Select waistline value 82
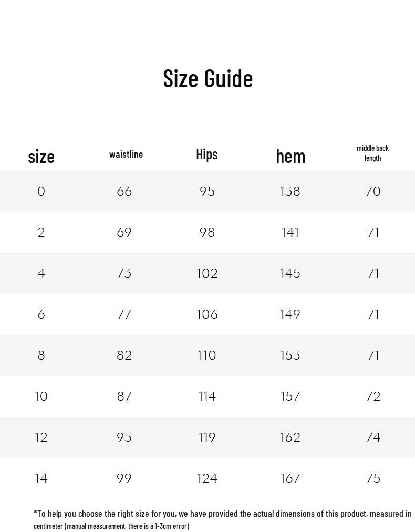 point(124,355)
